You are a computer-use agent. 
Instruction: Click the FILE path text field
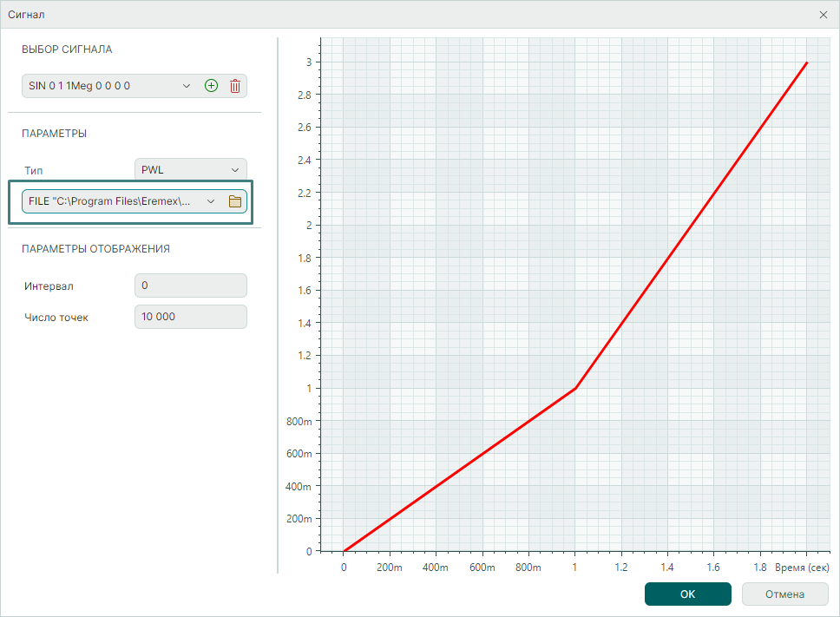108,201
